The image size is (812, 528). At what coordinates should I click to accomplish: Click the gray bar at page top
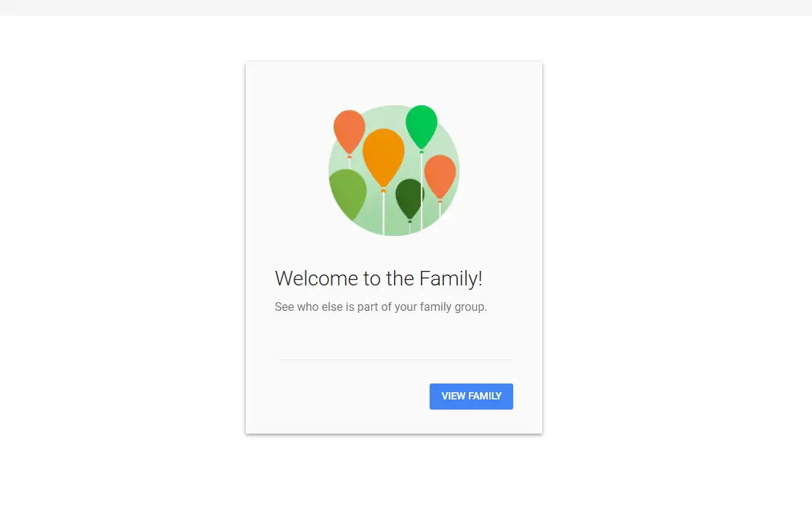coord(406,8)
